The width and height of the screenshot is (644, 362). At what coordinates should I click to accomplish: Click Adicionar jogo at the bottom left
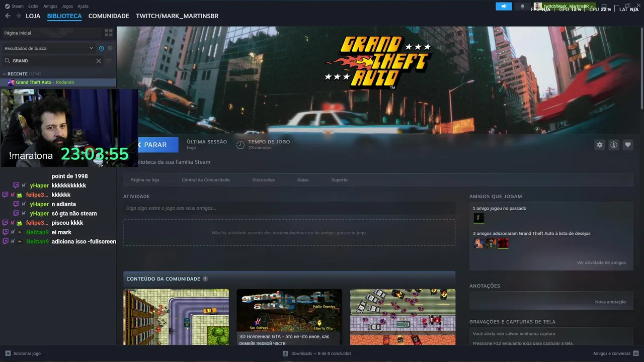pos(23,353)
